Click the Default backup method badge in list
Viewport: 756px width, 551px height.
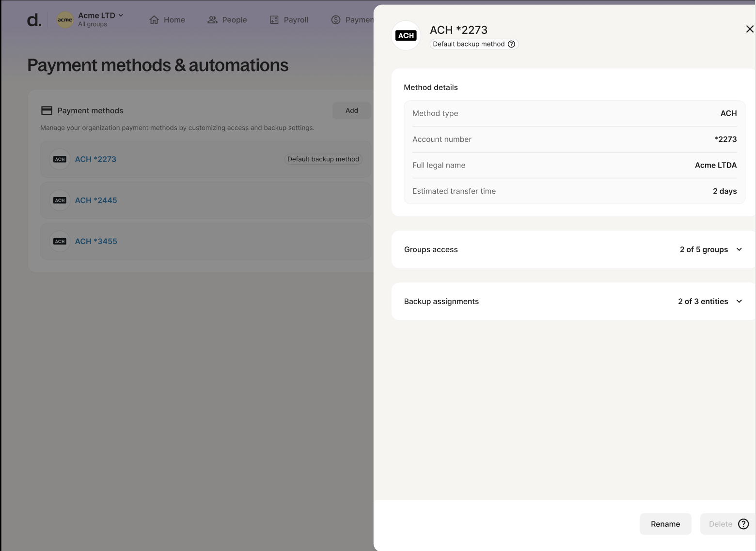click(x=323, y=159)
